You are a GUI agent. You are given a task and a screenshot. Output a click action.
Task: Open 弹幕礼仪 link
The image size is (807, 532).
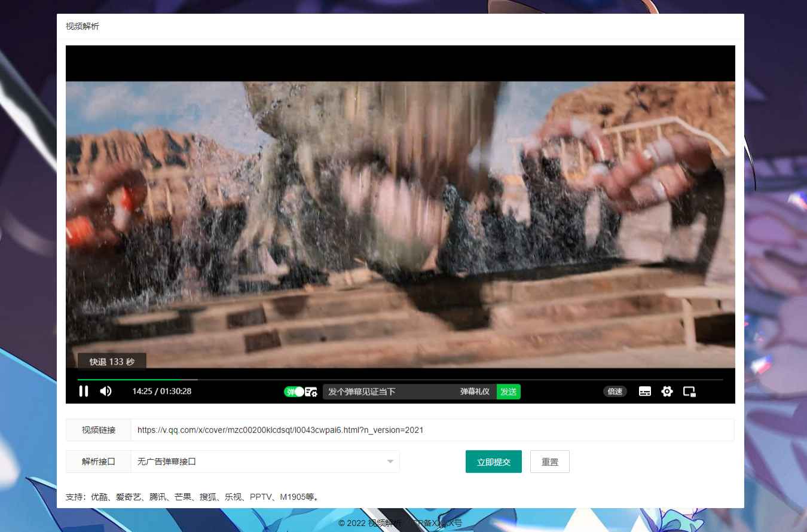[475, 392]
